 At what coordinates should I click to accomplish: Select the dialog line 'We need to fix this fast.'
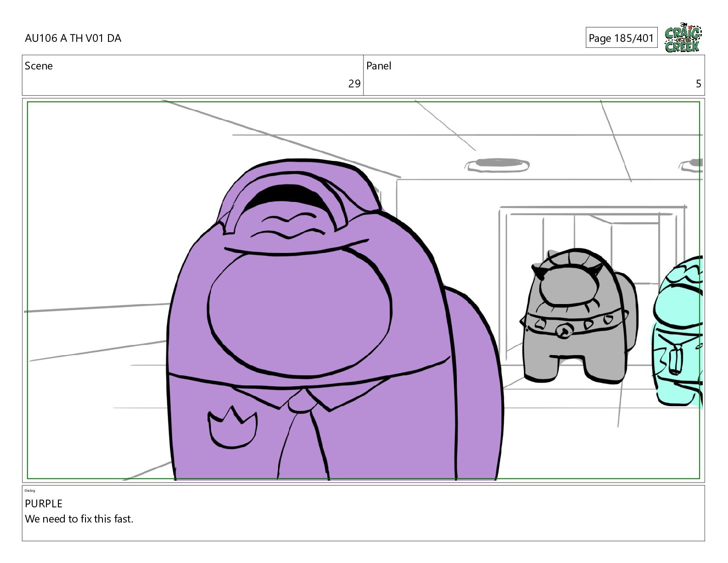79,519
